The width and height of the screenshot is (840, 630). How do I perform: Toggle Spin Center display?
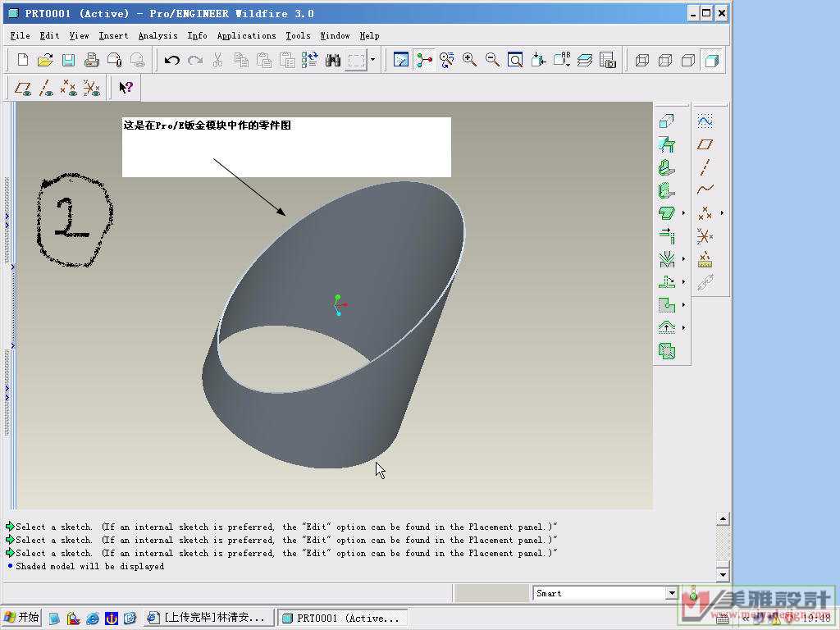coord(424,60)
